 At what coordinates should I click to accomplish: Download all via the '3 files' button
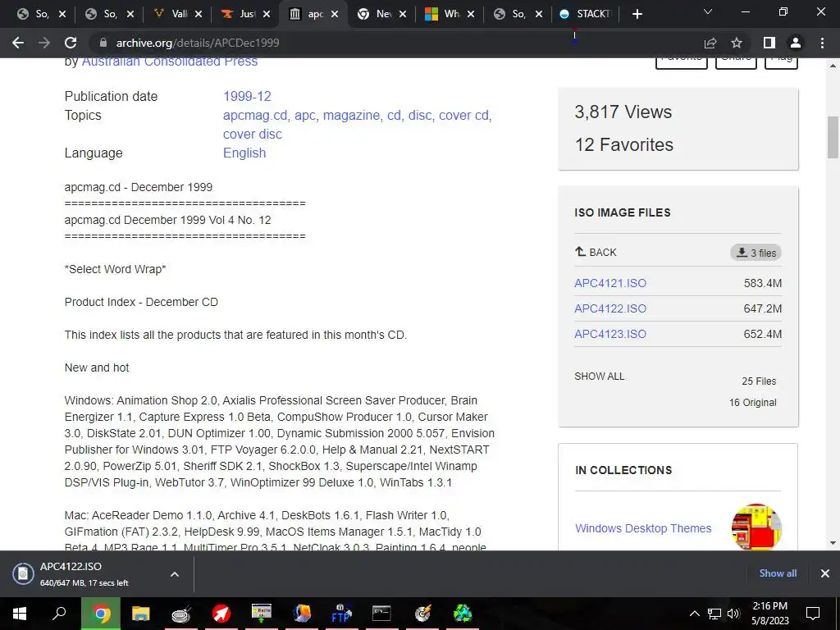[756, 253]
